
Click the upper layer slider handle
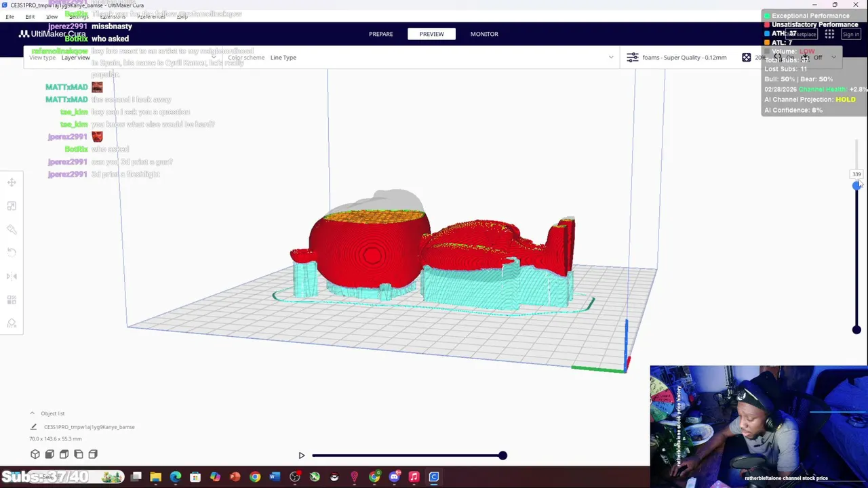click(856, 186)
